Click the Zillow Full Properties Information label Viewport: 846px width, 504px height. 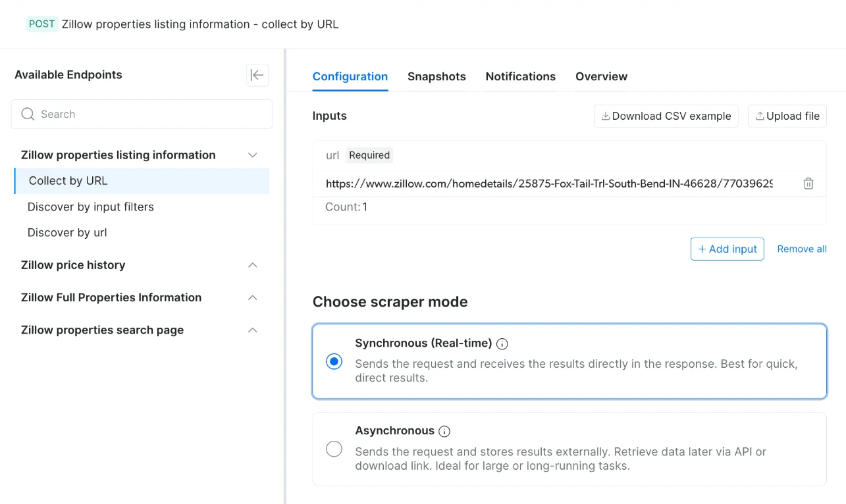pyautogui.click(x=111, y=297)
